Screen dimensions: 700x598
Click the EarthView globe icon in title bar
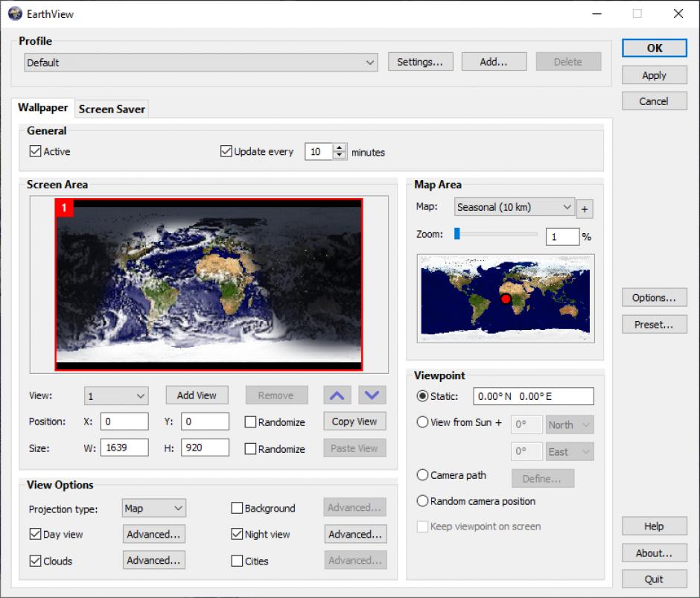(x=16, y=13)
